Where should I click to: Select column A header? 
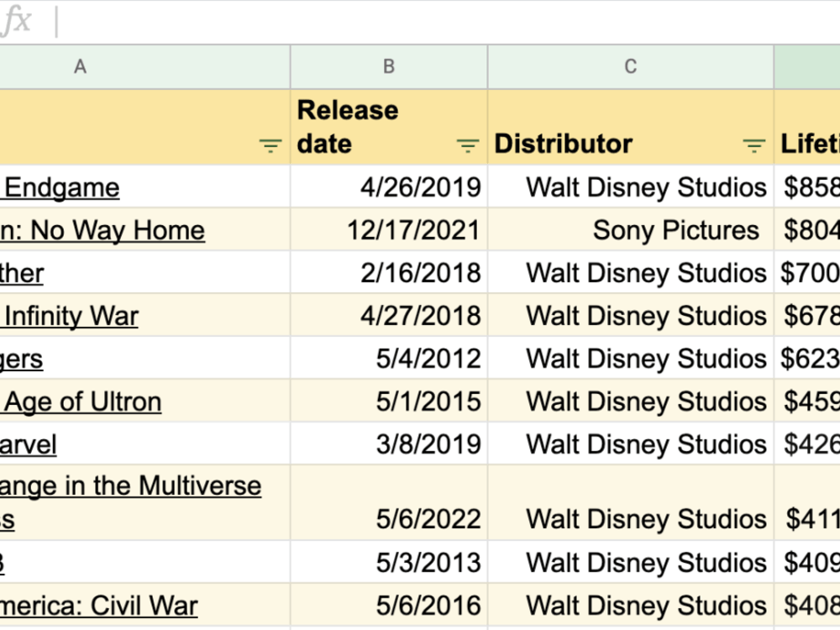point(144,67)
